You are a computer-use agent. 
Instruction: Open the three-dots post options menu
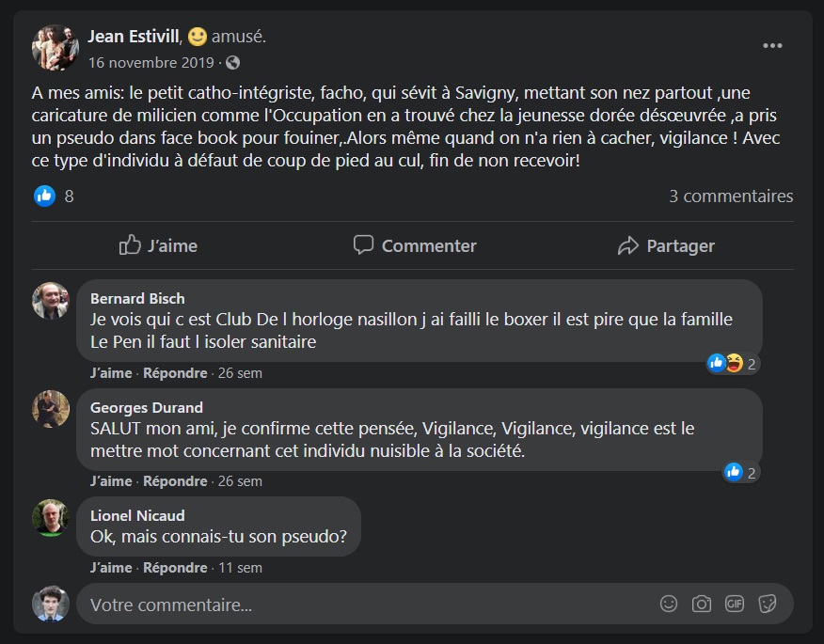[x=772, y=46]
